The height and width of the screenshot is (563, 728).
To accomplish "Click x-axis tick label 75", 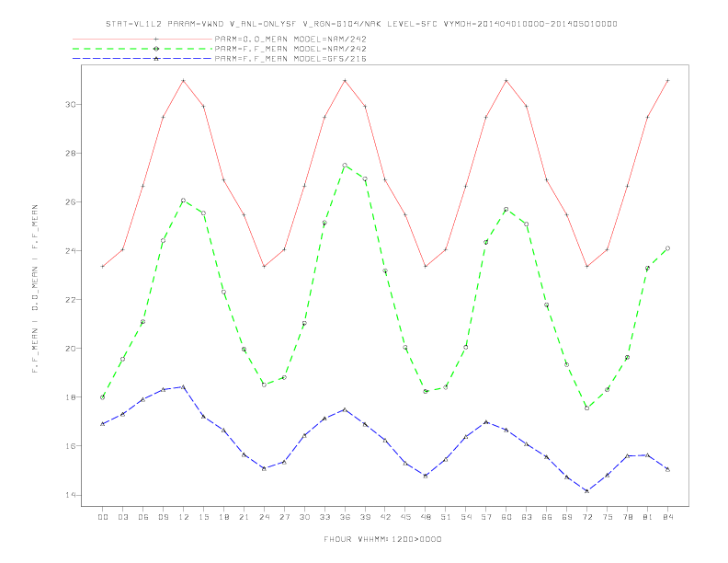I will [x=608, y=517].
